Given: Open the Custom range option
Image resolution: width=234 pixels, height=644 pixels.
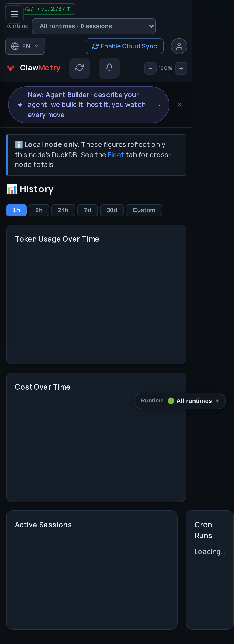Looking at the screenshot, I should point(144,210).
